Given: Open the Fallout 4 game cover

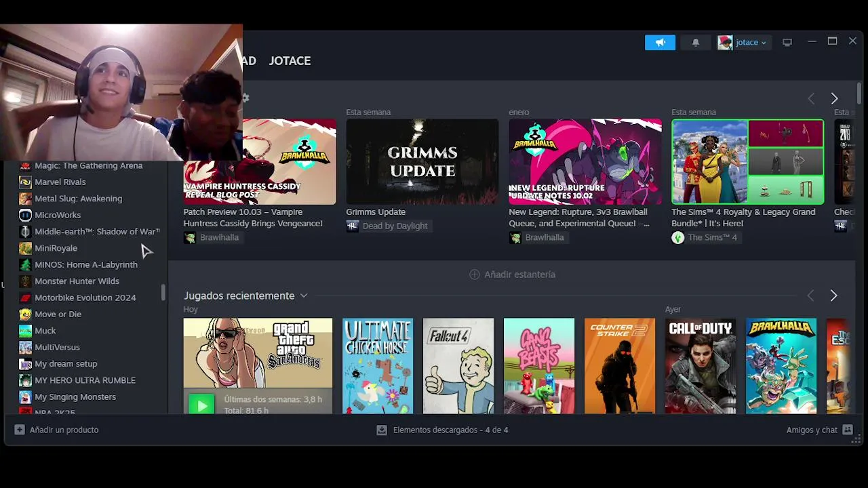Looking at the screenshot, I should click(458, 366).
